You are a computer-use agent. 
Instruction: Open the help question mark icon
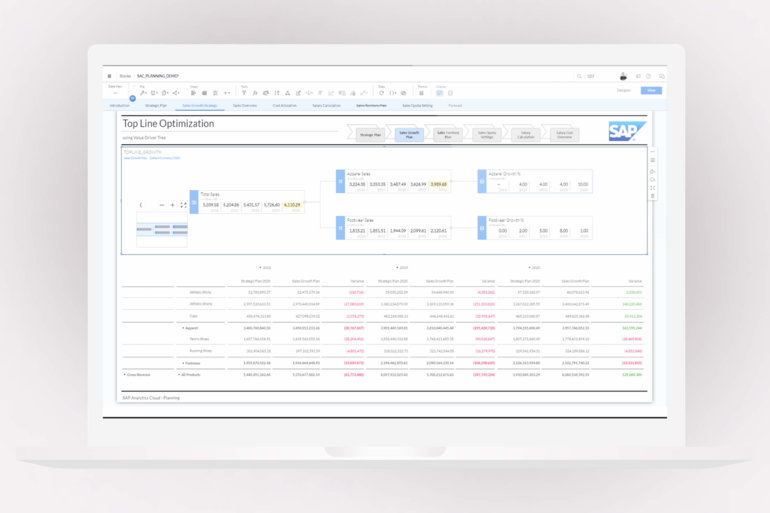coord(649,76)
